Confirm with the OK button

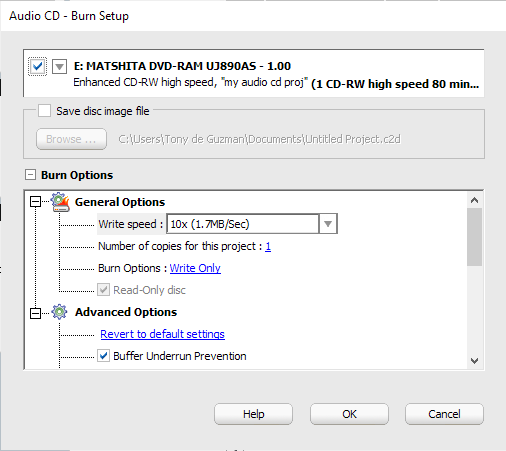pos(349,414)
